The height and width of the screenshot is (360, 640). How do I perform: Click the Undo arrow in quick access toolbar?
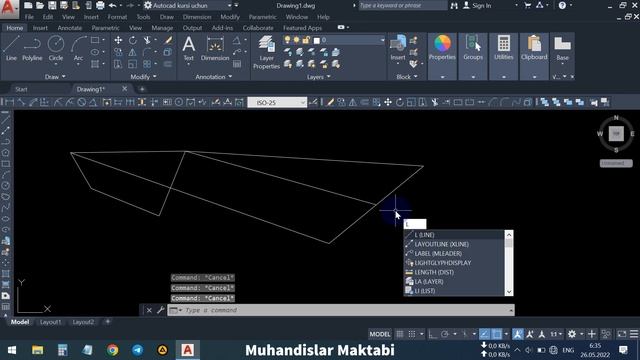[x=112, y=5]
